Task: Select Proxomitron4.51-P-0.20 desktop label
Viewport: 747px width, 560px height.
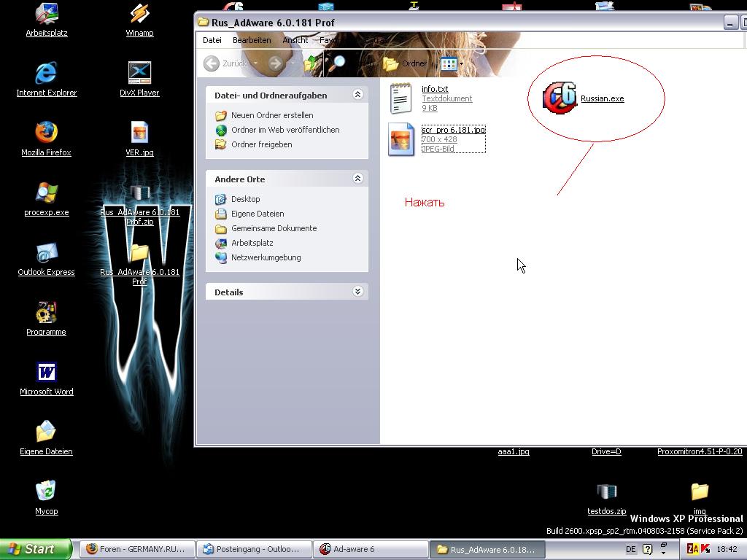Action: coord(700,451)
